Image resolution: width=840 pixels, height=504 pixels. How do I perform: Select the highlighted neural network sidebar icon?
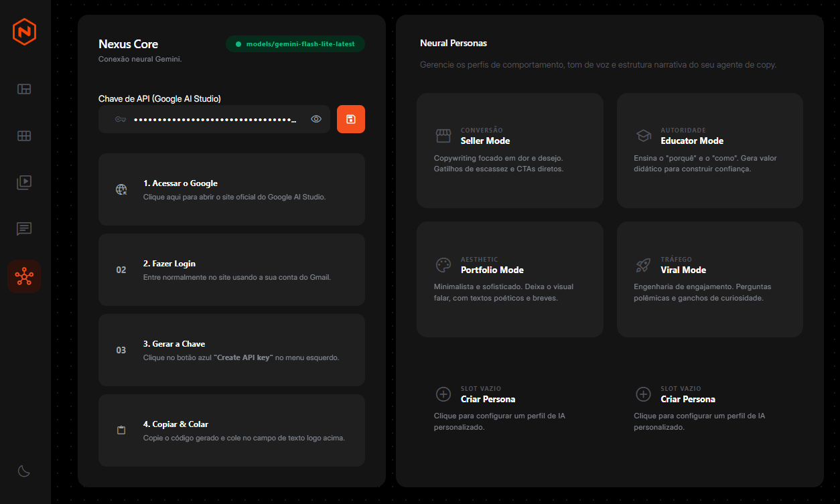[24, 276]
